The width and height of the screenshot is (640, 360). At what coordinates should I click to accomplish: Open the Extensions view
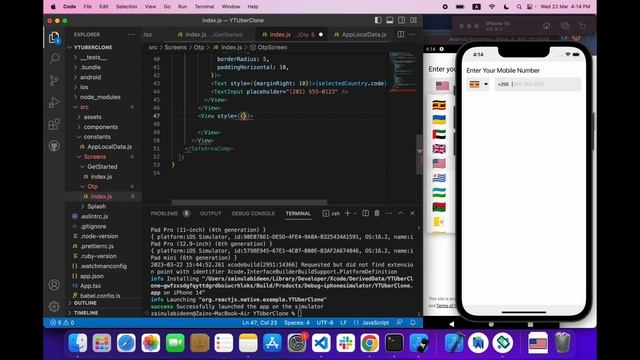point(54,124)
